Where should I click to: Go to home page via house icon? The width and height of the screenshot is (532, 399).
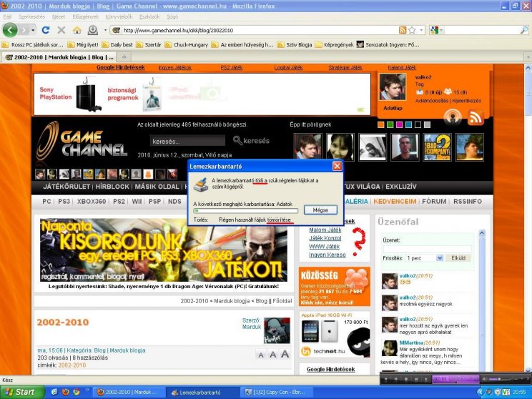coord(77,30)
